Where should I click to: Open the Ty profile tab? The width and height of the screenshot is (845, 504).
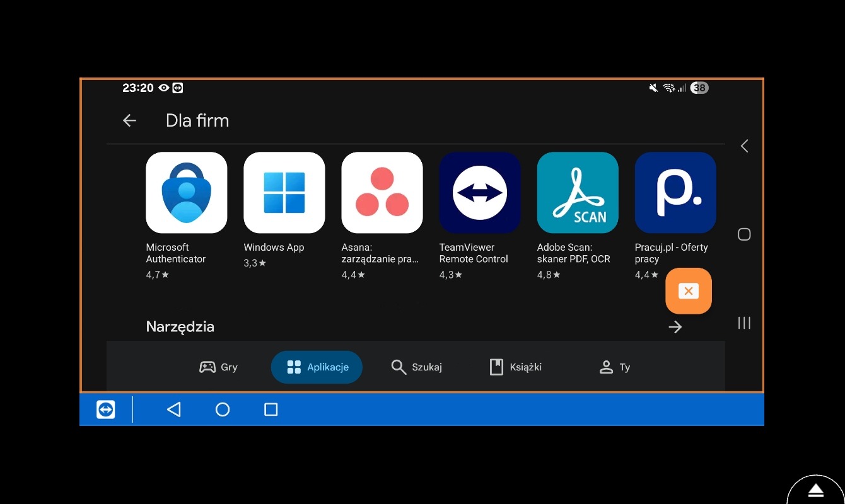614,367
